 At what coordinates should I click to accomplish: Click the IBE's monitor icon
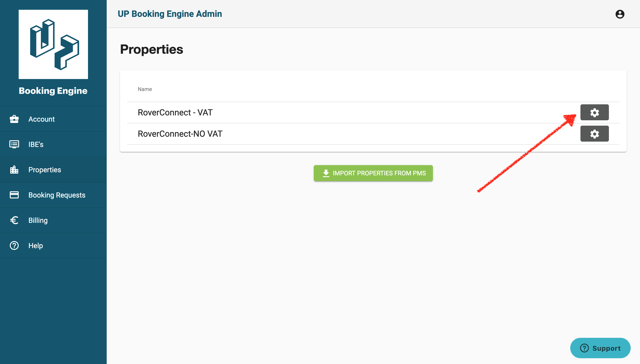(14, 144)
